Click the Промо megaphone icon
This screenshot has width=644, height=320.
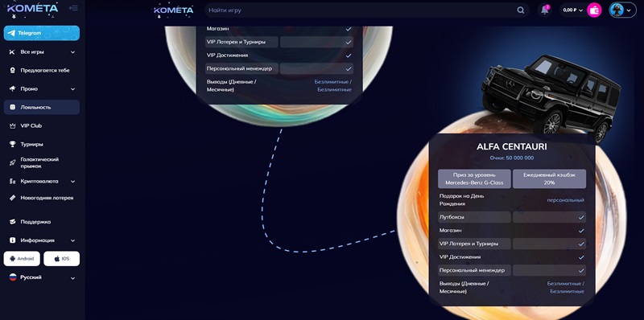click(12, 88)
